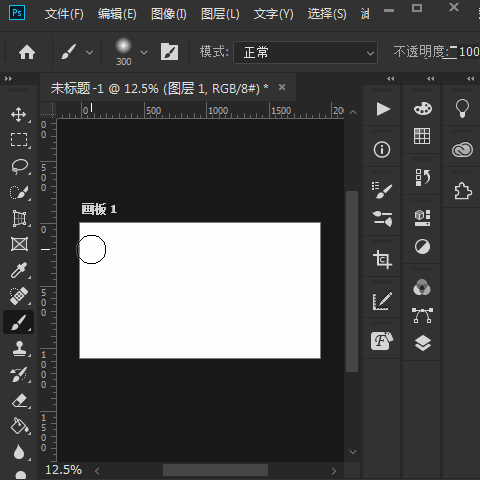The width and height of the screenshot is (480, 480).
Task: Click the horizontal scrollbar thumb
Action: [215, 470]
